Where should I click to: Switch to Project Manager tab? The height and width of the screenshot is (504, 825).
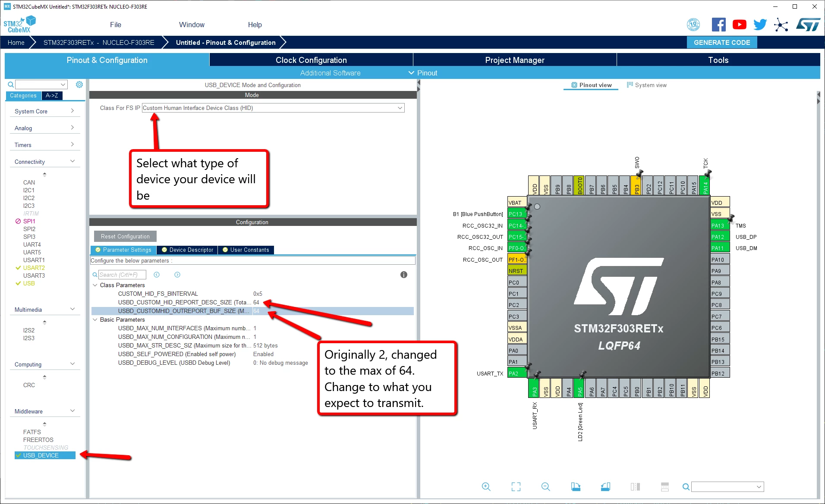click(515, 60)
